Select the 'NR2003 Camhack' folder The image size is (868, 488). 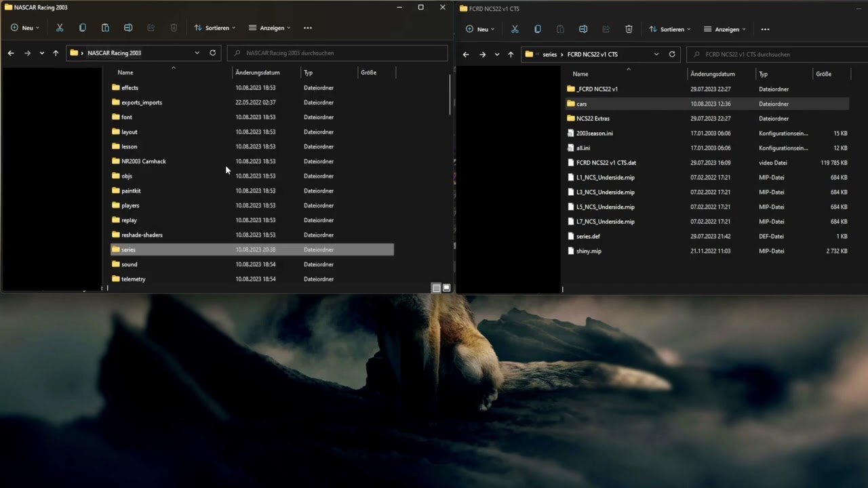click(252, 161)
